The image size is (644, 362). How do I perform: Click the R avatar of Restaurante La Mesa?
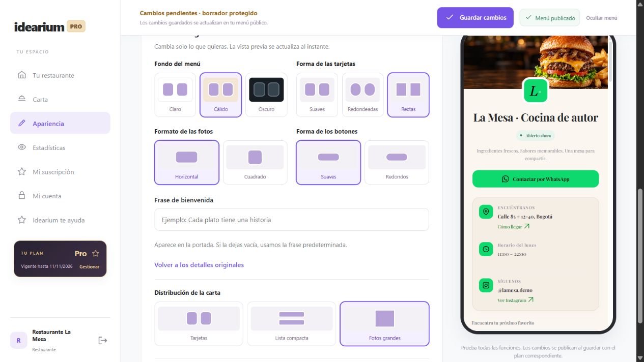(19, 340)
